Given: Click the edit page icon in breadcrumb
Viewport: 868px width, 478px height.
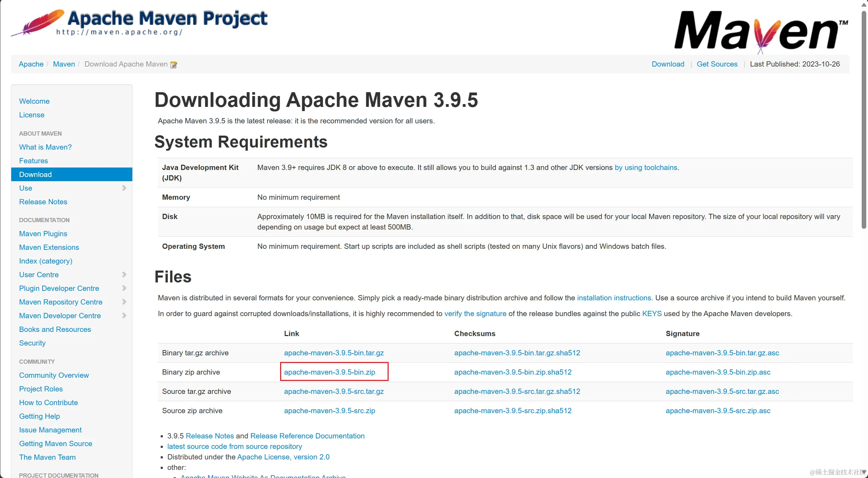Looking at the screenshot, I should (x=173, y=65).
